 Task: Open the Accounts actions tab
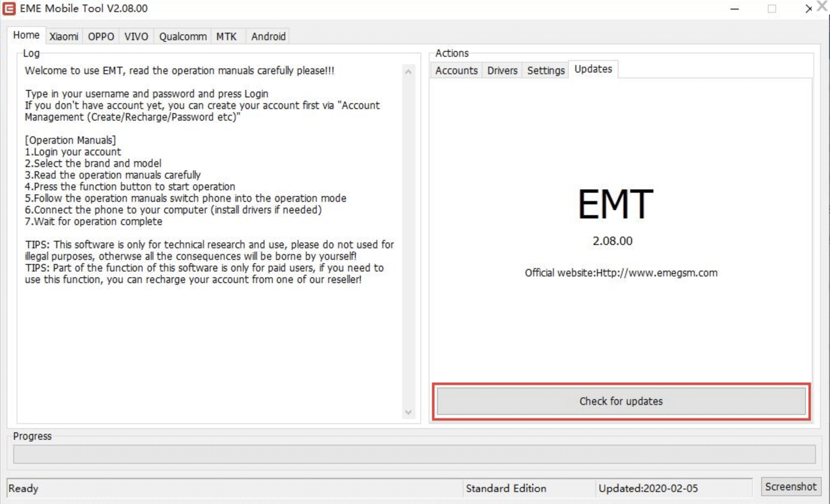click(x=456, y=70)
